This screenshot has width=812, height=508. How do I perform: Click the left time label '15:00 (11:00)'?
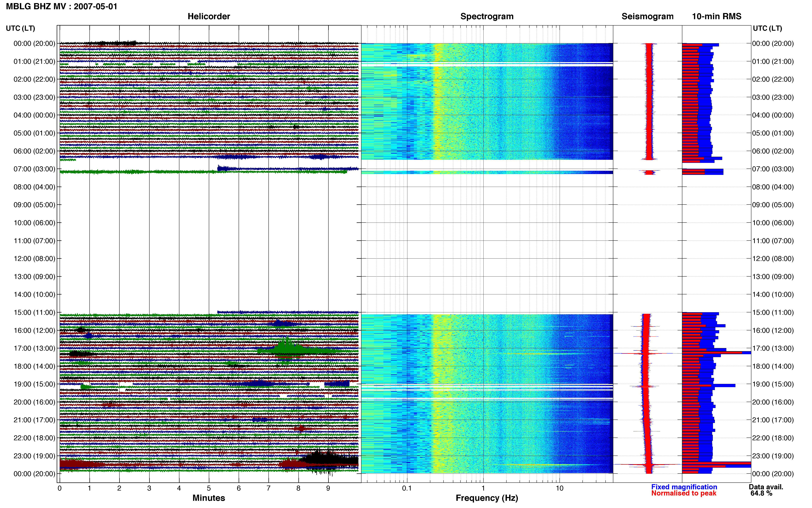(34, 312)
